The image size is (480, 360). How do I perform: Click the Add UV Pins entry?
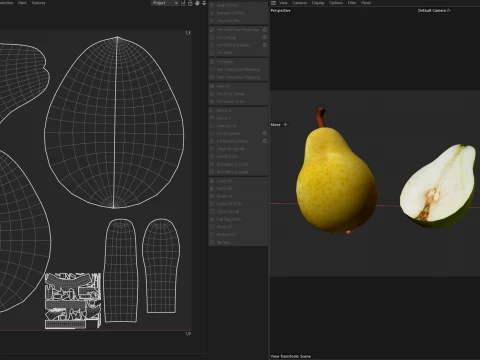(238, 6)
